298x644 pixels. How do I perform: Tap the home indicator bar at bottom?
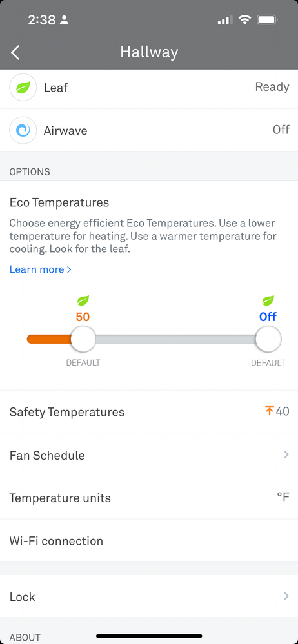[x=149, y=636]
